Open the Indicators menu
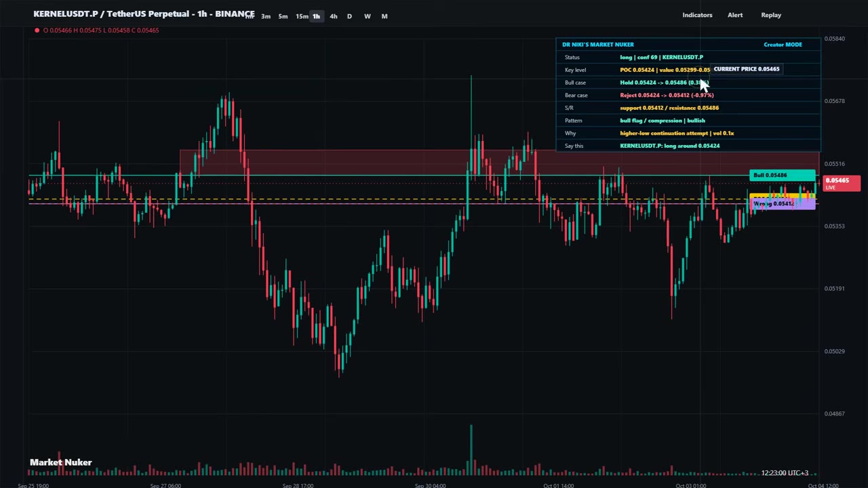Viewport: 868px width, 488px height. [697, 15]
